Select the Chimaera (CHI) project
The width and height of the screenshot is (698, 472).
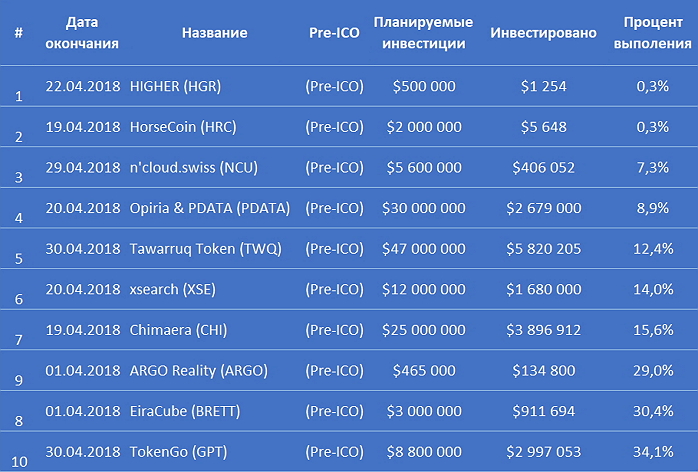pyautogui.click(x=179, y=330)
